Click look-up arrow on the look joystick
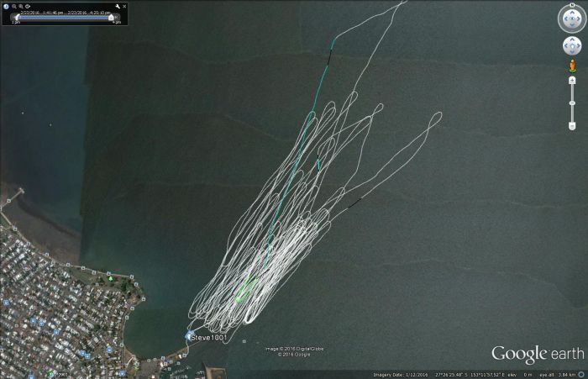 571,12
